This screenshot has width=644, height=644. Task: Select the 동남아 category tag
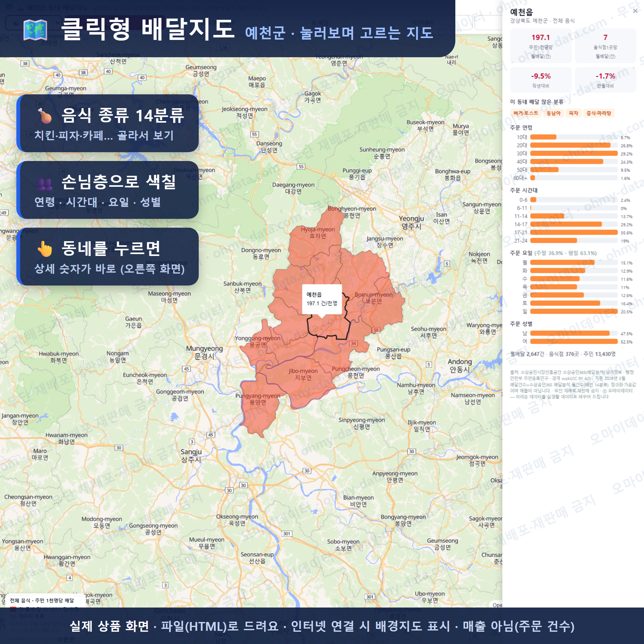click(x=553, y=113)
